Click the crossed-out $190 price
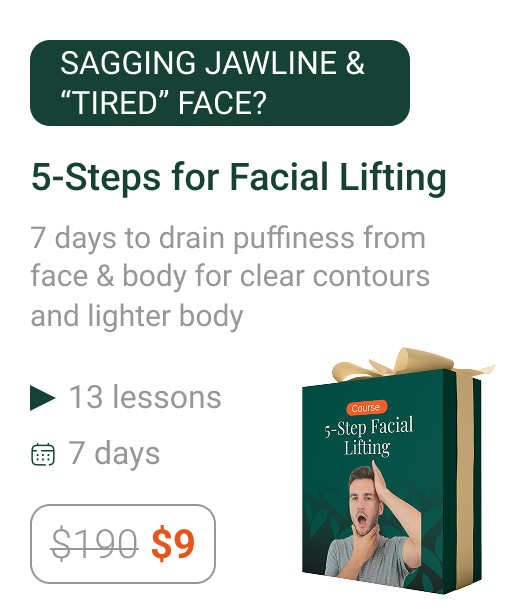This screenshot has height=614, width=518. pos(94,544)
